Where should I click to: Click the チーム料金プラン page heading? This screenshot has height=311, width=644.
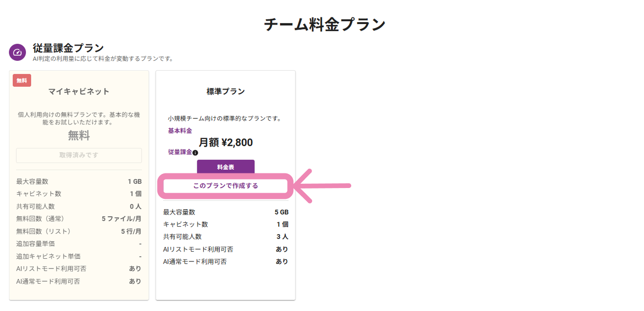pyautogui.click(x=324, y=25)
